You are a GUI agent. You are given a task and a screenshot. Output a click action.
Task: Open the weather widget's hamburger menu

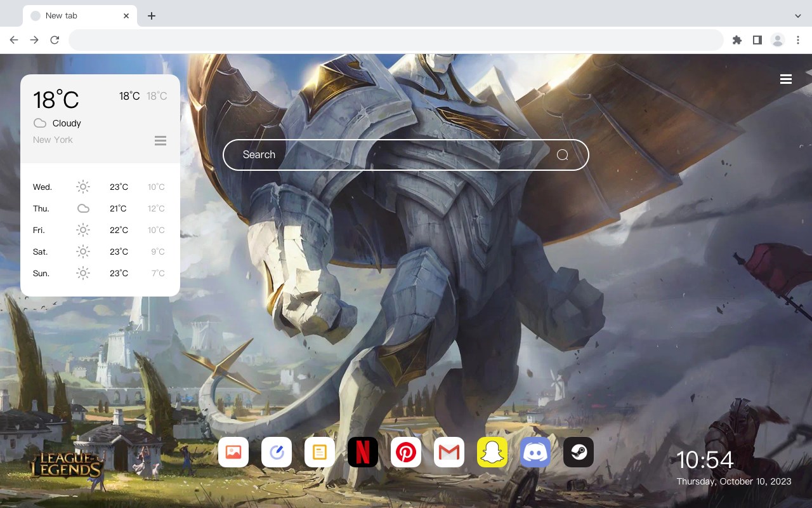pyautogui.click(x=160, y=140)
